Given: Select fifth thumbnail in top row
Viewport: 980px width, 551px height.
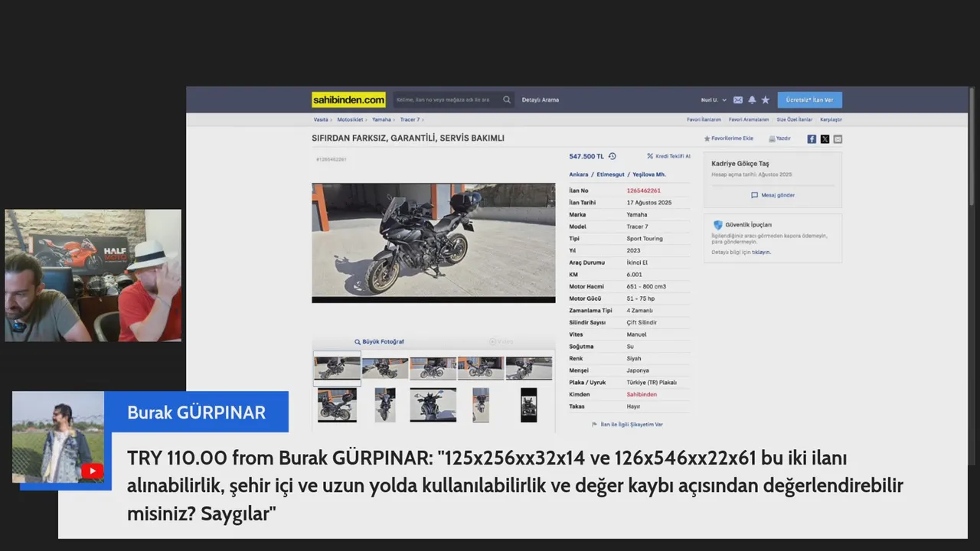Looking at the screenshot, I should pos(528,368).
